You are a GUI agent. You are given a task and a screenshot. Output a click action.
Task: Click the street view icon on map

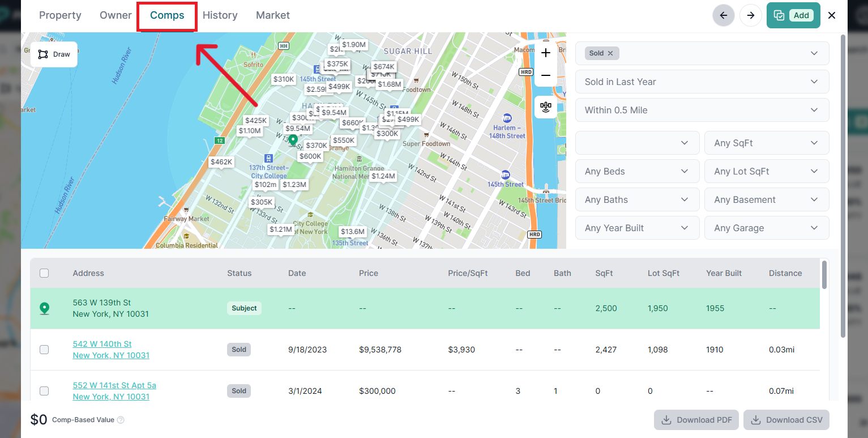coord(546,107)
